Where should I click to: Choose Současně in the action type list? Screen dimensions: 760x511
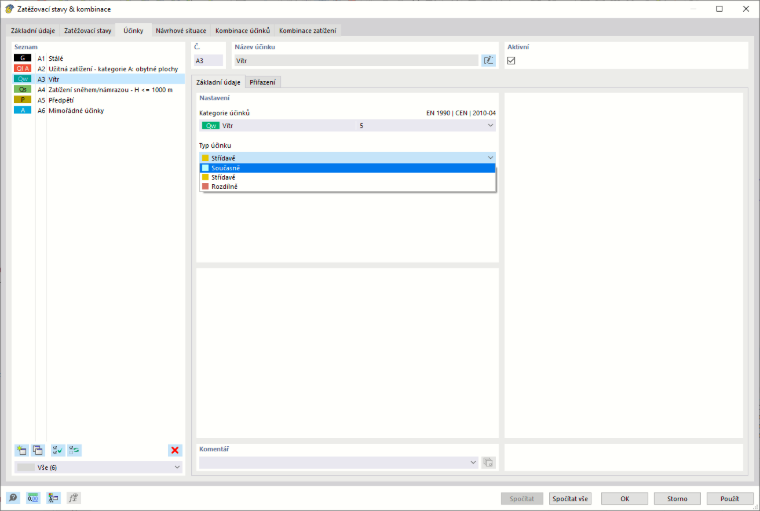tap(348, 168)
